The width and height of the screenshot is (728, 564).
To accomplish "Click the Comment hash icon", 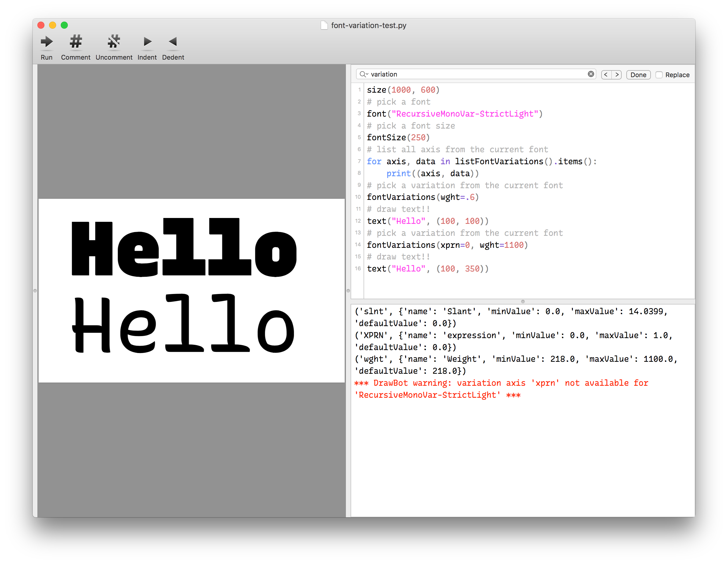I will click(76, 42).
